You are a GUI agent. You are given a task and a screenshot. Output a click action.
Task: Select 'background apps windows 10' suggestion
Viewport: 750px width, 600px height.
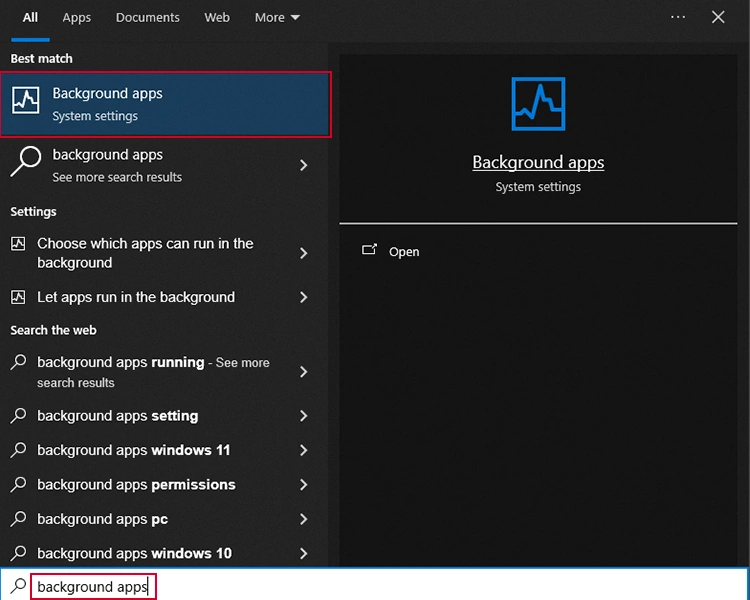tap(165, 554)
